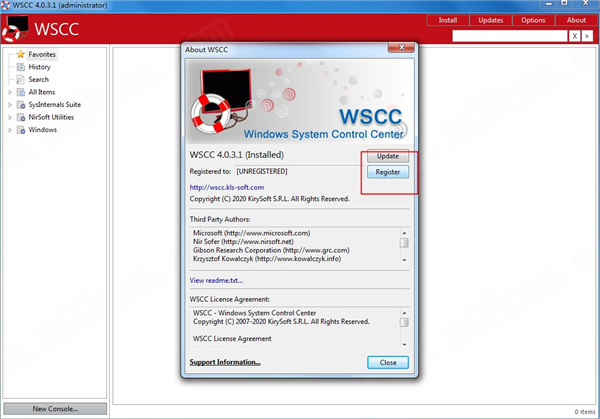Viewport: 600px width, 419px height.
Task: Click the Update button in About dialog
Action: coord(388,156)
